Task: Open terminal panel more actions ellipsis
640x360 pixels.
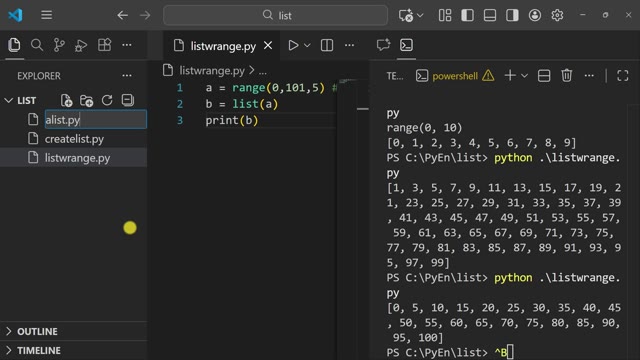Action: coord(589,76)
